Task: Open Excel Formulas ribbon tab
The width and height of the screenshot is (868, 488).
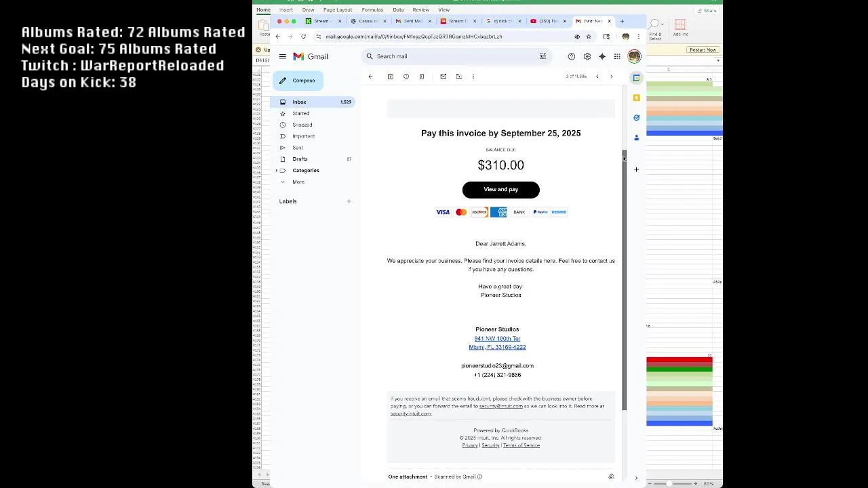Action: click(372, 10)
